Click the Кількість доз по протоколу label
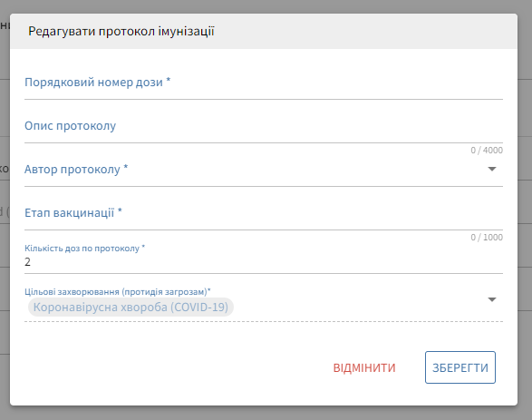The width and height of the screenshot is (532, 420). [x=84, y=249]
